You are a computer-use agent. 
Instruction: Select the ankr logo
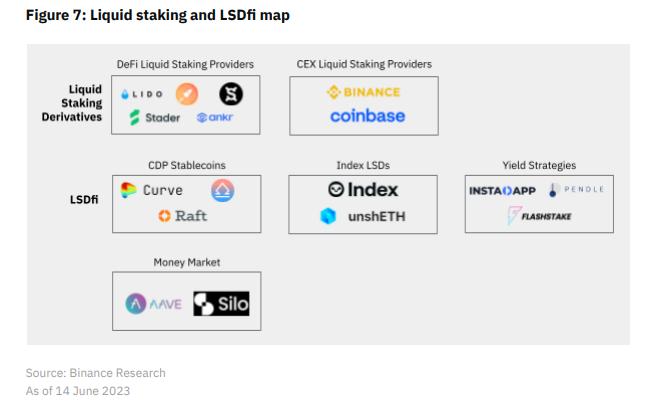(x=215, y=118)
